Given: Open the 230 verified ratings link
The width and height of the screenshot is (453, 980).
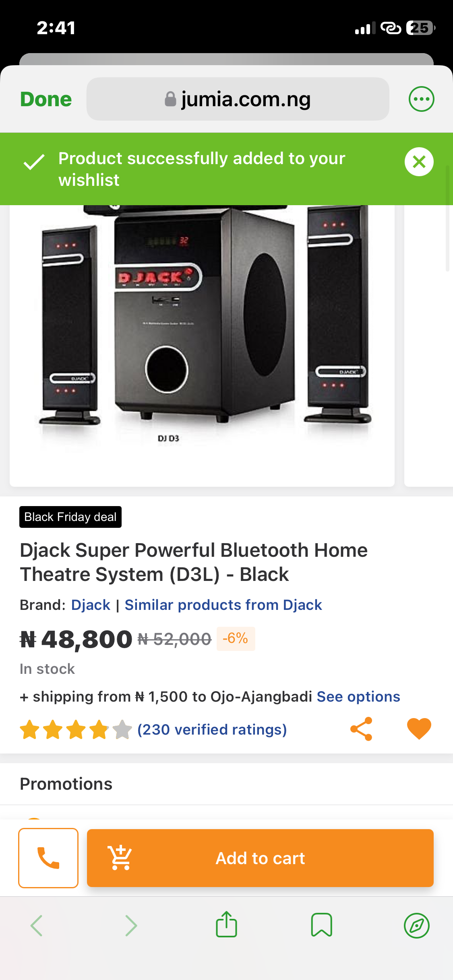Looking at the screenshot, I should point(212,729).
